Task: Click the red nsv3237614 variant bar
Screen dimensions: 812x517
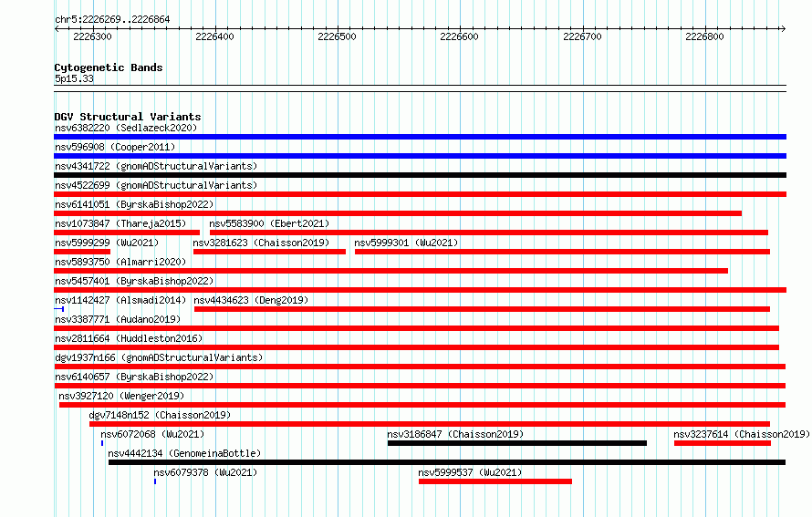Action: tap(723, 443)
